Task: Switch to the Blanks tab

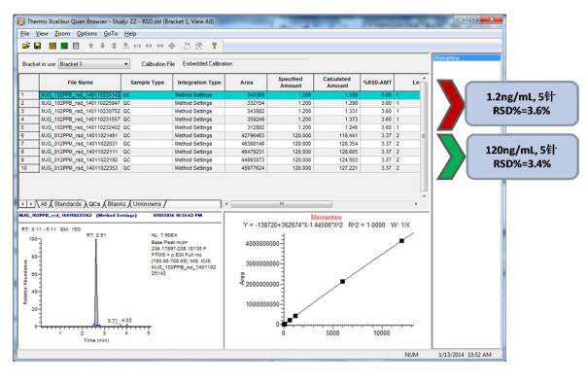Action: (117, 204)
